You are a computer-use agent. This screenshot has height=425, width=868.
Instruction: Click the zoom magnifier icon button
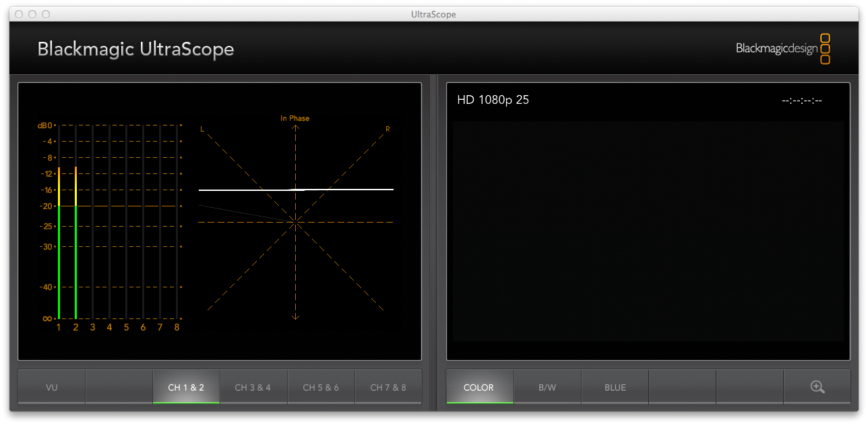tap(817, 387)
